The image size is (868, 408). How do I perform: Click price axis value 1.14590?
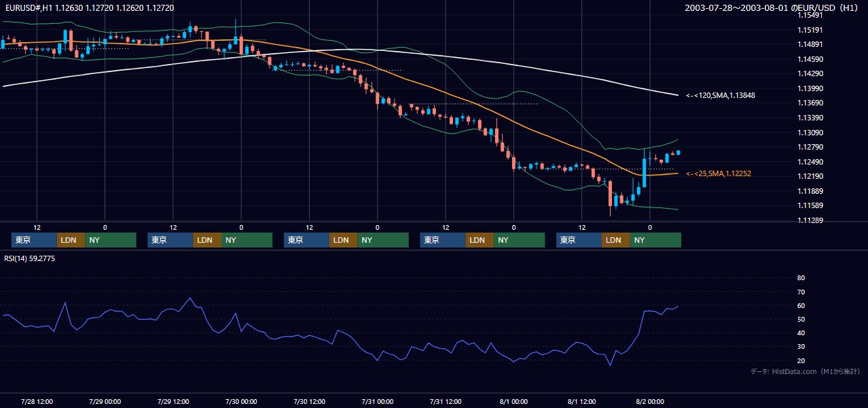811,59
